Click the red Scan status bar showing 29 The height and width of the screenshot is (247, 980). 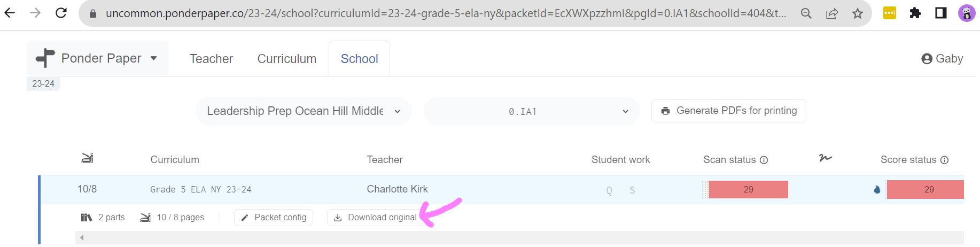748,190
